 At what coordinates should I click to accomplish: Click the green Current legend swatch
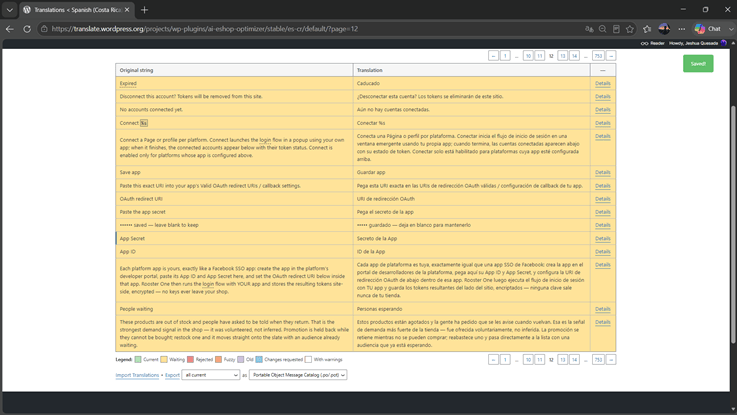coord(138,360)
